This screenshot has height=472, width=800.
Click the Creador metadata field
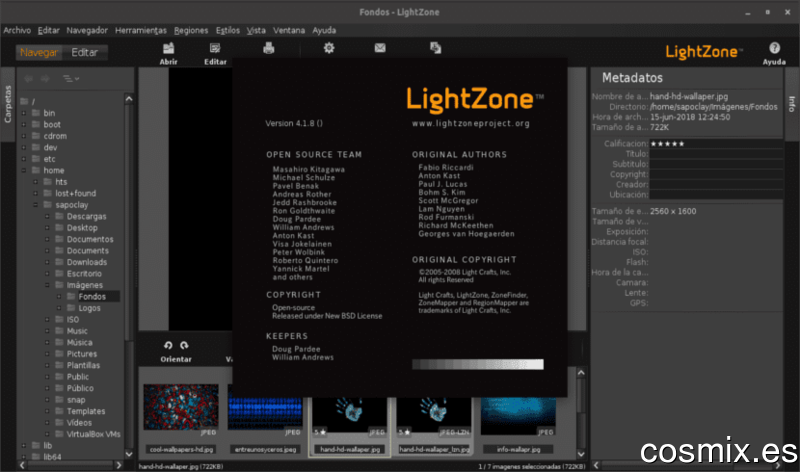click(716, 185)
